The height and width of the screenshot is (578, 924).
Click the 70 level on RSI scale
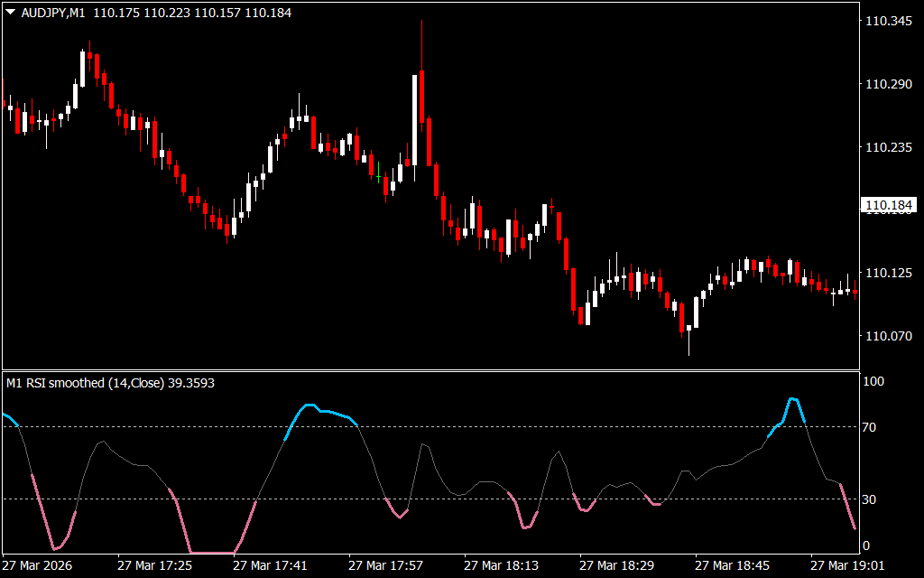click(x=872, y=427)
